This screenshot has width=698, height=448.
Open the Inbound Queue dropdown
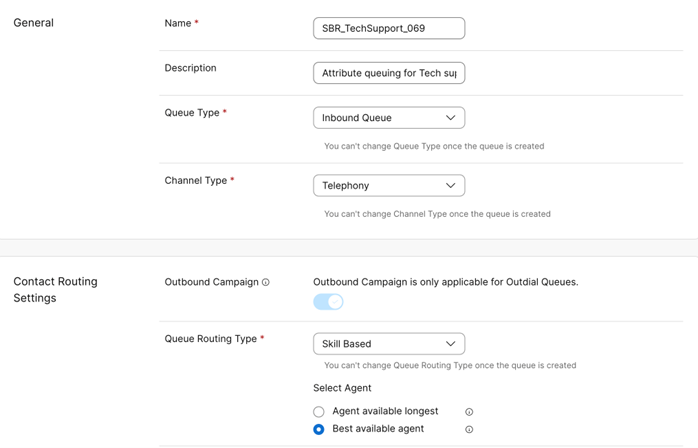389,118
